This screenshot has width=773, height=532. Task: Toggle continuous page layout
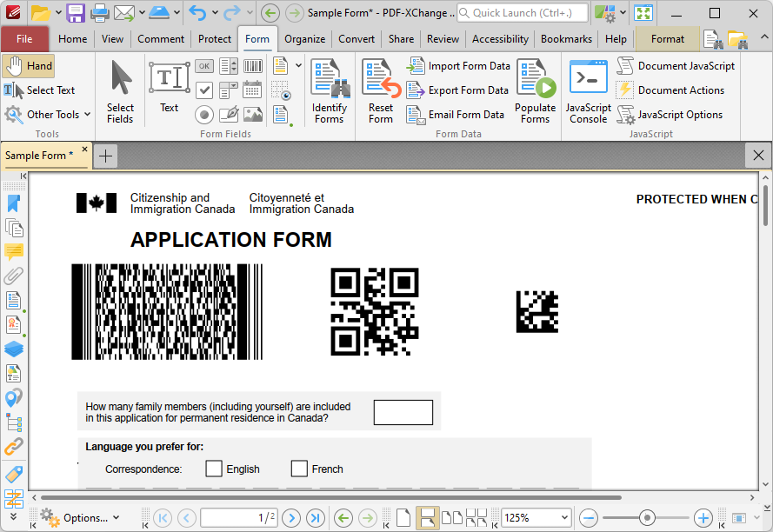pos(428,518)
